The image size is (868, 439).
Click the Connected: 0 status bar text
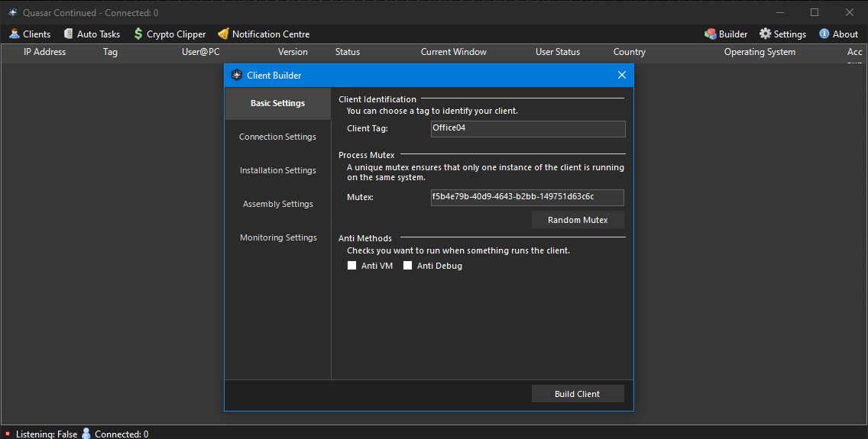click(x=121, y=434)
